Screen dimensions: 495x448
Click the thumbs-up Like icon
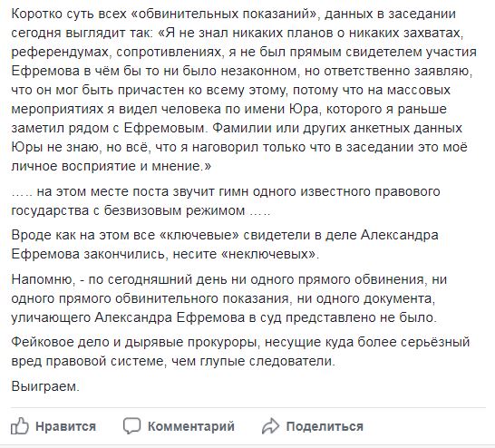20,426
